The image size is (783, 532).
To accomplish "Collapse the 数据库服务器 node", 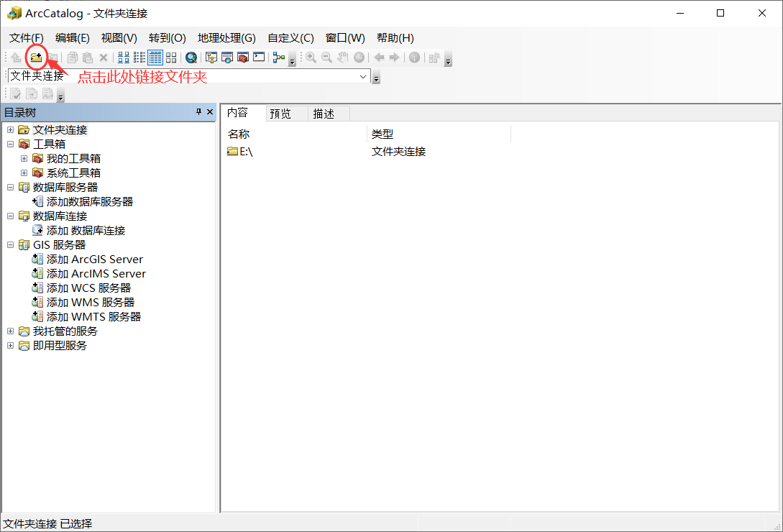I will tap(11, 188).
